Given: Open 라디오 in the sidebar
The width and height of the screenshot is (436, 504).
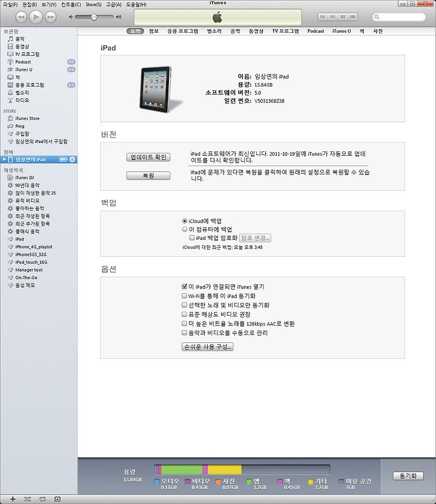Looking at the screenshot, I should click(x=22, y=101).
